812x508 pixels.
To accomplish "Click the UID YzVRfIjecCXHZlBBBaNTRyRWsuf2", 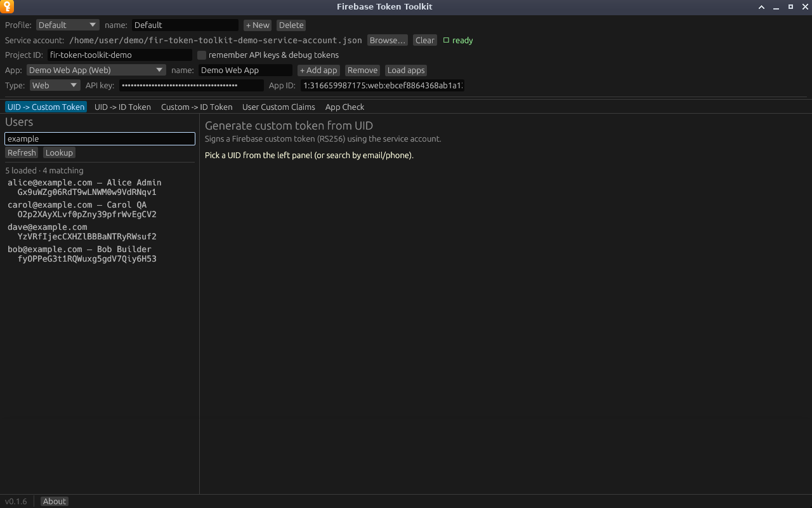I will (87, 236).
